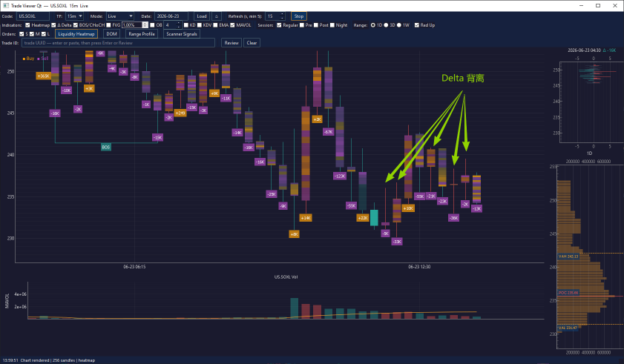The width and height of the screenshot is (624, 364).
Task: Open the TF 15m timeframe dropdown
Action: (74, 16)
